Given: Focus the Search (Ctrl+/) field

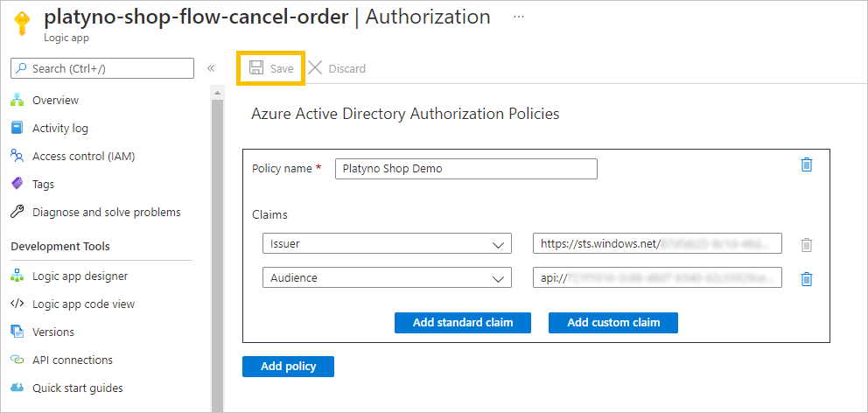Looking at the screenshot, I should point(102,68).
